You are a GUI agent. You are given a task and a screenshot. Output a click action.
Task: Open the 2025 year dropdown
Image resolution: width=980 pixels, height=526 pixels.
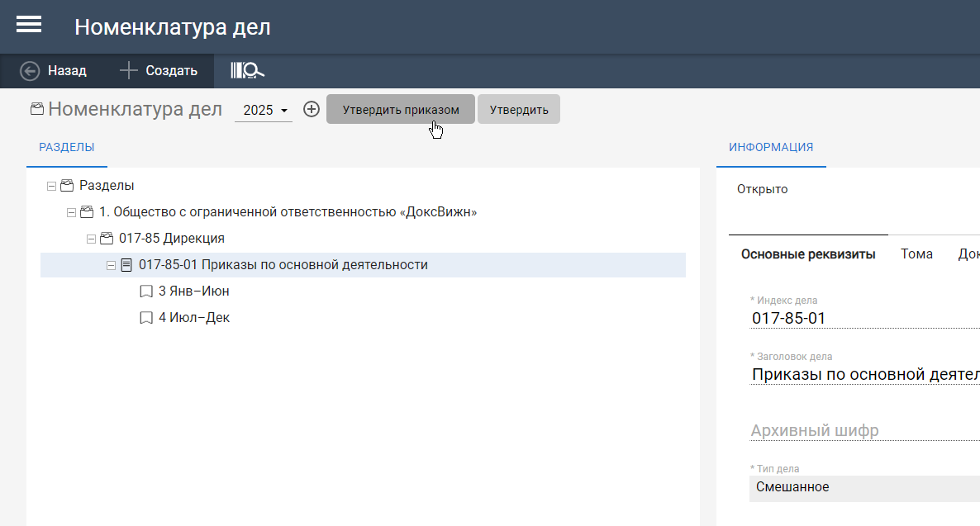click(264, 110)
